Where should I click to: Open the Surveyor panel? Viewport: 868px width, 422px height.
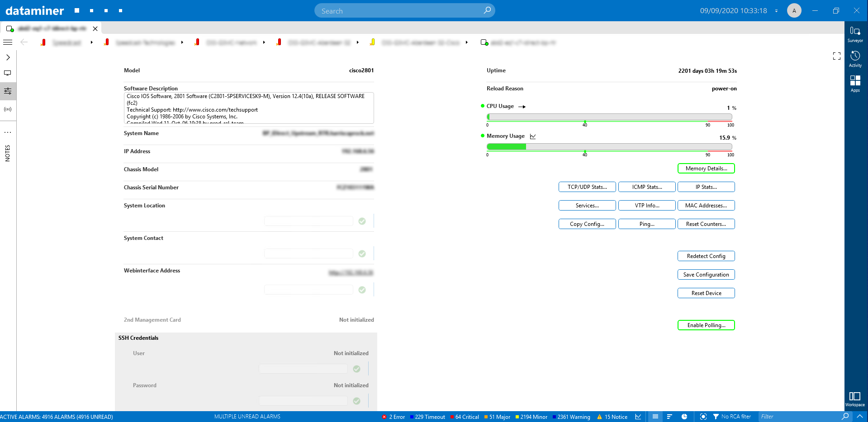coord(855,34)
